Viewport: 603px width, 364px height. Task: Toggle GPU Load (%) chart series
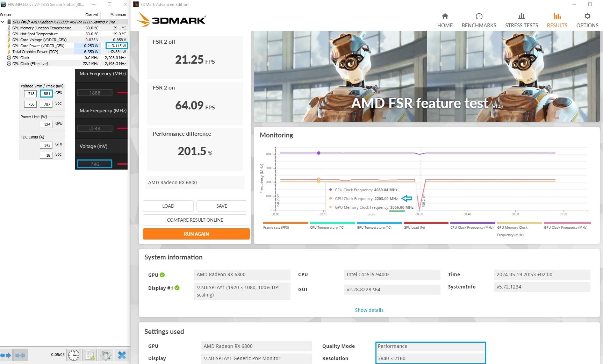[426, 226]
